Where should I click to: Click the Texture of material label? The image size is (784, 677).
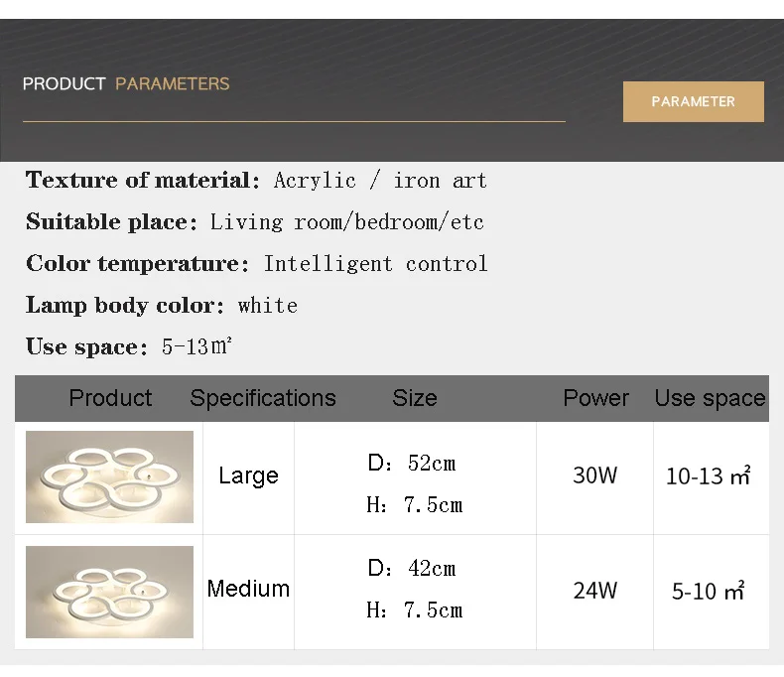click(143, 180)
